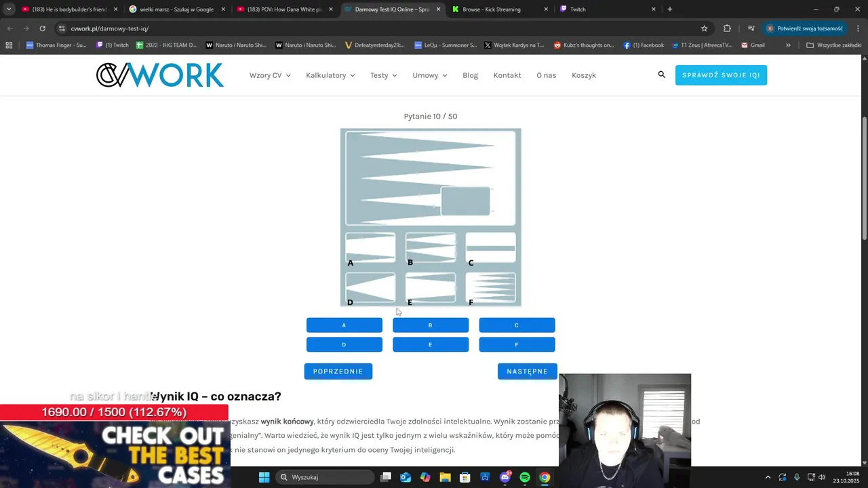
Task: Open the tab search arrow in the tab strip
Action: (8, 9)
